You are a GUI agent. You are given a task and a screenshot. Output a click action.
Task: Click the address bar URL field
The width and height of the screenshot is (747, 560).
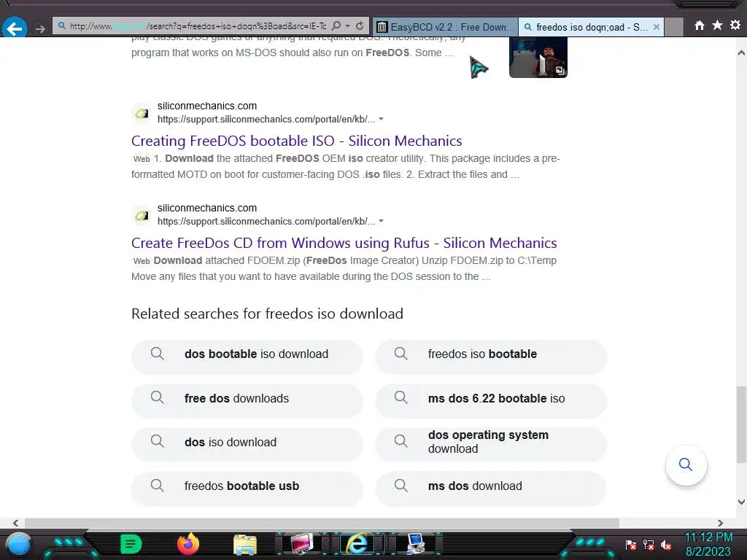click(198, 26)
